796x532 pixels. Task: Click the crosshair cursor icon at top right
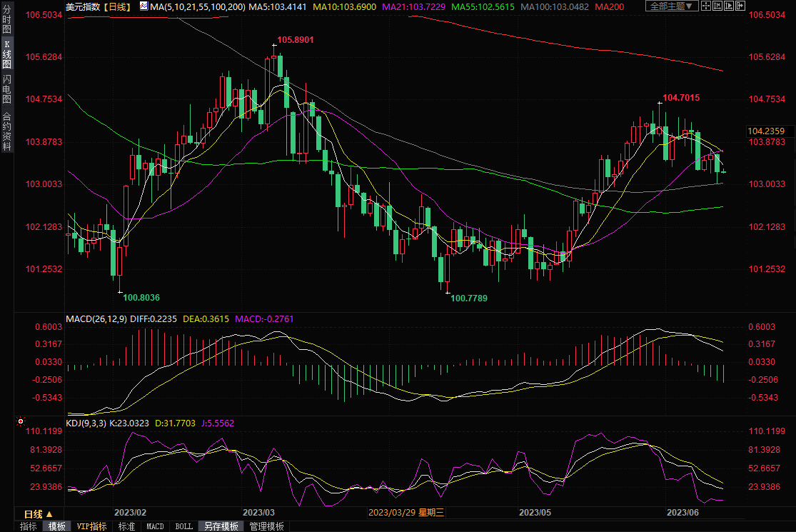(706, 6)
